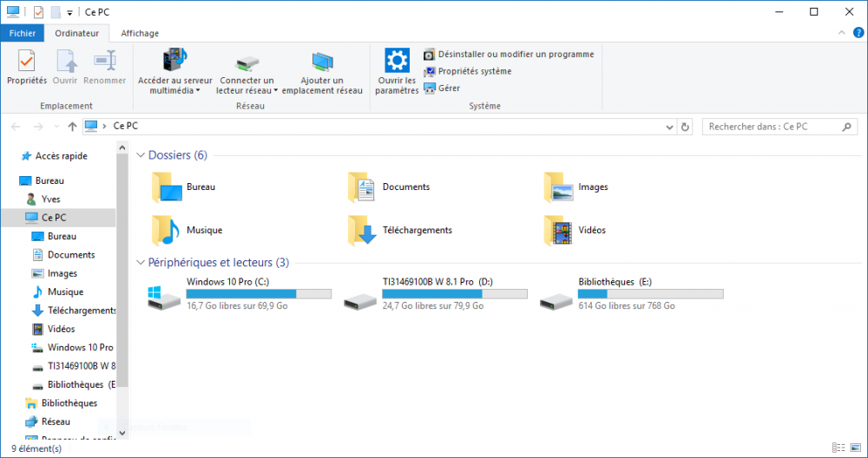Image resolution: width=868 pixels, height=458 pixels.
Task: Select 'TI31469100B W 8' in navigation pane
Action: pyautogui.click(x=74, y=366)
